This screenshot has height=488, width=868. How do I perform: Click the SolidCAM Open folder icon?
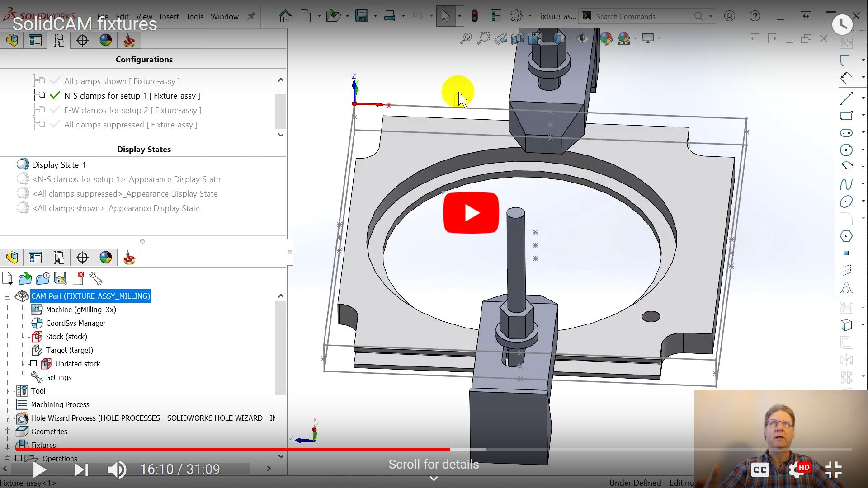[x=25, y=278]
